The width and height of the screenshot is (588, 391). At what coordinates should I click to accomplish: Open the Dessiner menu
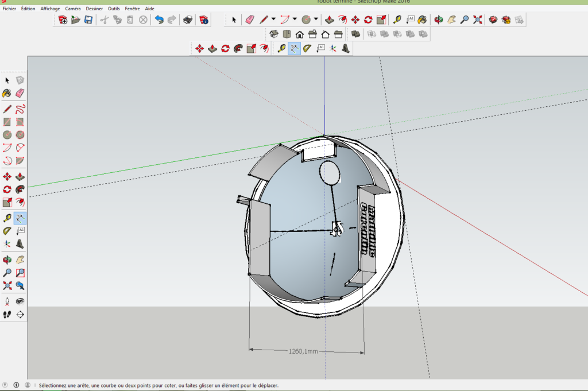94,9
